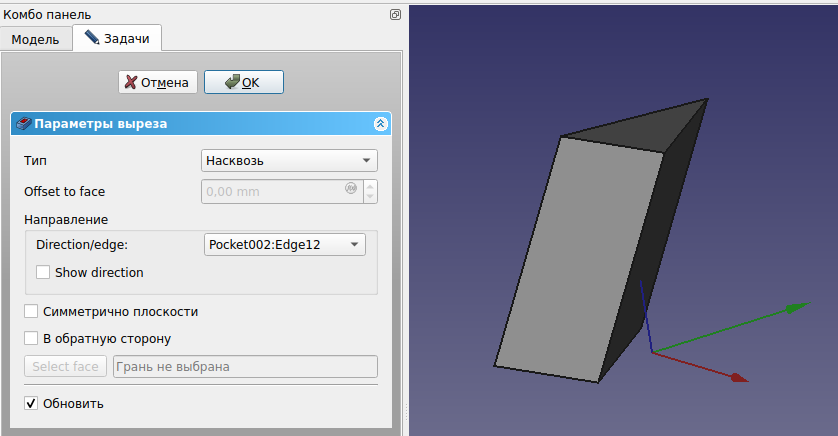
Task: Click the Select face button
Action: (x=65, y=367)
